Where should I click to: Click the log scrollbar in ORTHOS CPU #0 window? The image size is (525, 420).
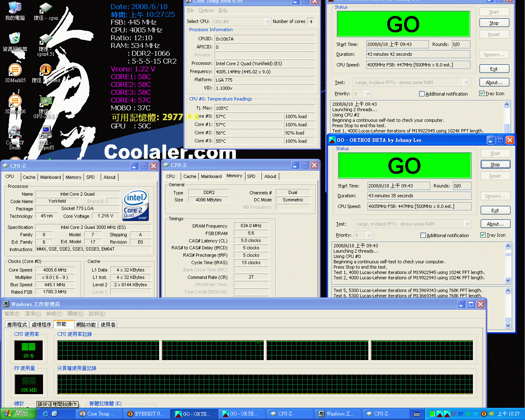coord(508,263)
